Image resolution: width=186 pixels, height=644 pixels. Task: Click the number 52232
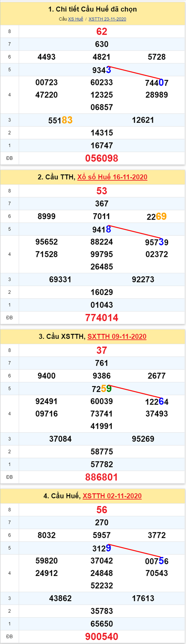[102, 586]
